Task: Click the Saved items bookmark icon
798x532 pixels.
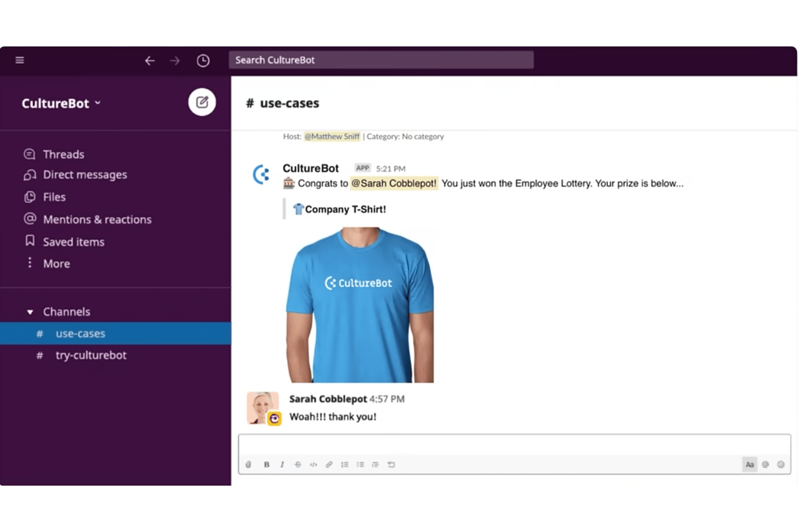Action: point(30,241)
